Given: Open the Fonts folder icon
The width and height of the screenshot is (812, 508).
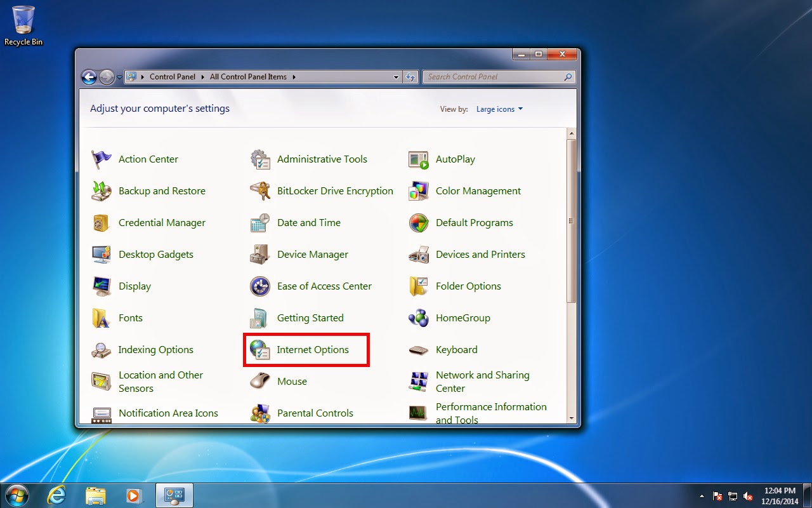Looking at the screenshot, I should [101, 318].
